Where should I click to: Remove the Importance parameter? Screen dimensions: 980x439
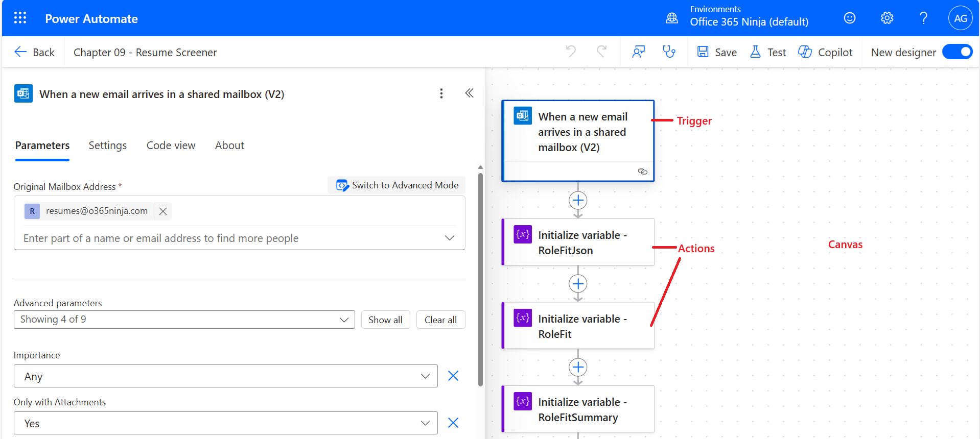[x=453, y=376]
